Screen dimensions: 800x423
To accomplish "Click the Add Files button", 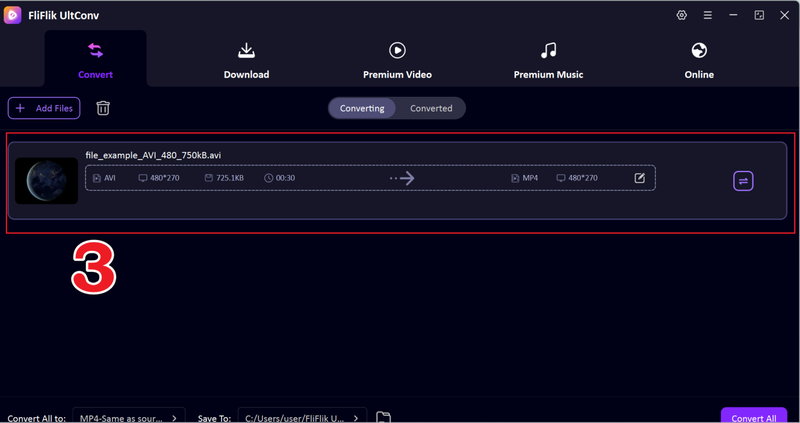I will click(44, 108).
